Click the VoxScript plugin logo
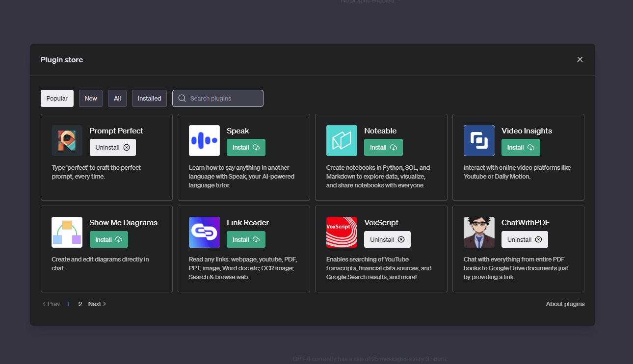 point(342,232)
